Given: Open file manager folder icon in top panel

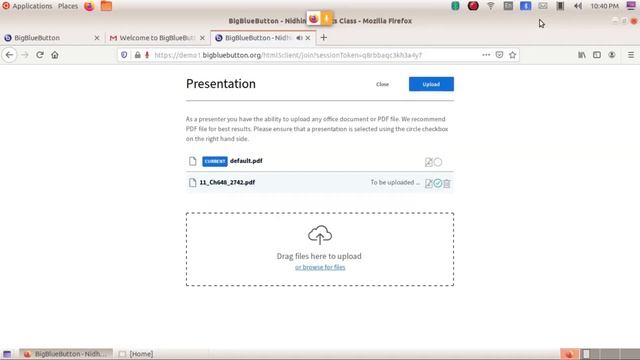Looking at the screenshot, I should pyautogui.click(x=106, y=6).
